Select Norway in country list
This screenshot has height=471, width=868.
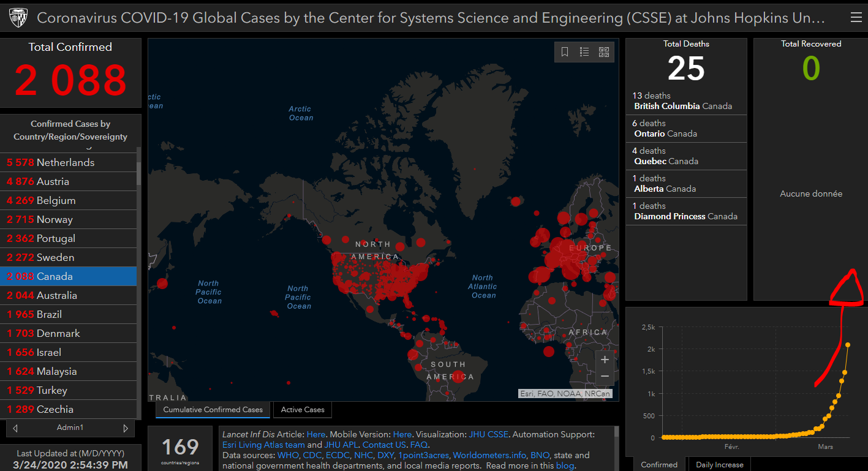68,219
